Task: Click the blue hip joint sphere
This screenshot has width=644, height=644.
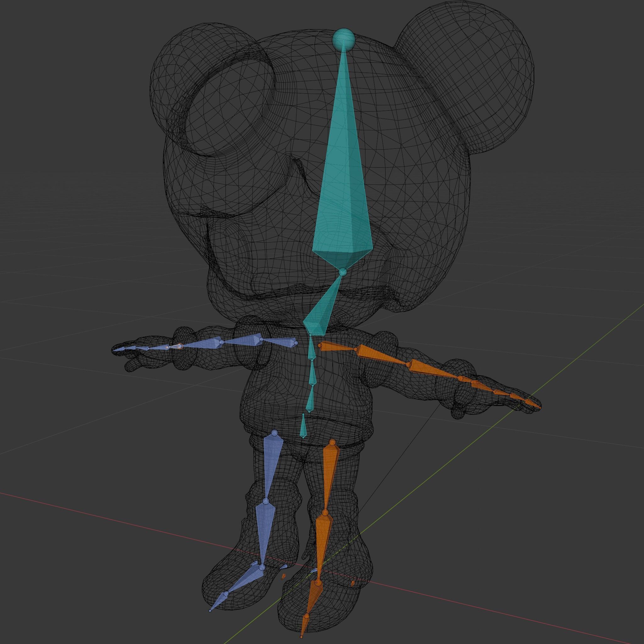Action: click(274, 433)
